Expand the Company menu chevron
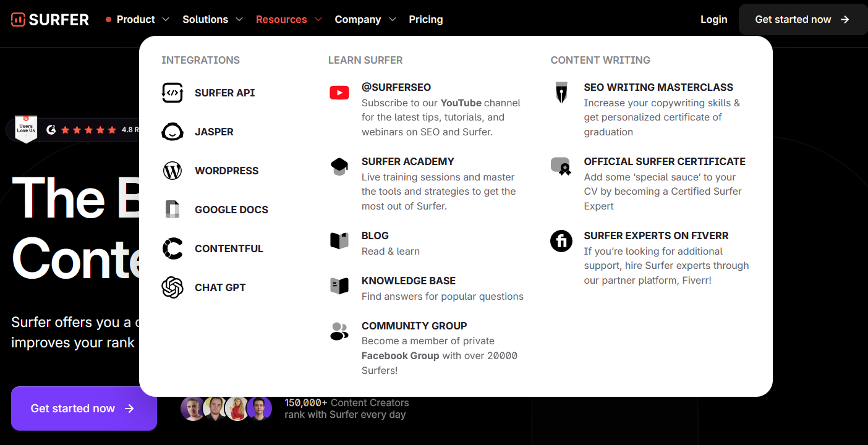The height and width of the screenshot is (445, 868). pos(392,20)
